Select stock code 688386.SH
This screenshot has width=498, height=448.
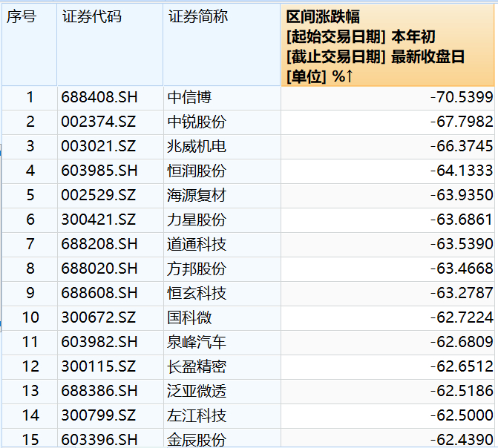(x=99, y=391)
